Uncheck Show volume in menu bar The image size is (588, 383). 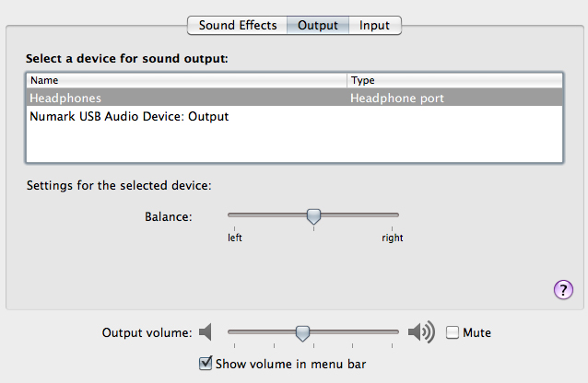206,364
